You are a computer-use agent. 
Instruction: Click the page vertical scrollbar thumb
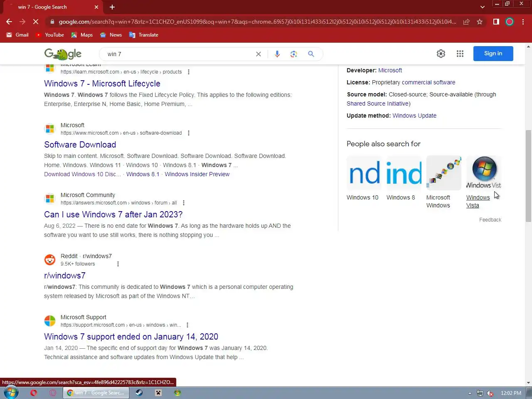[x=528, y=176]
